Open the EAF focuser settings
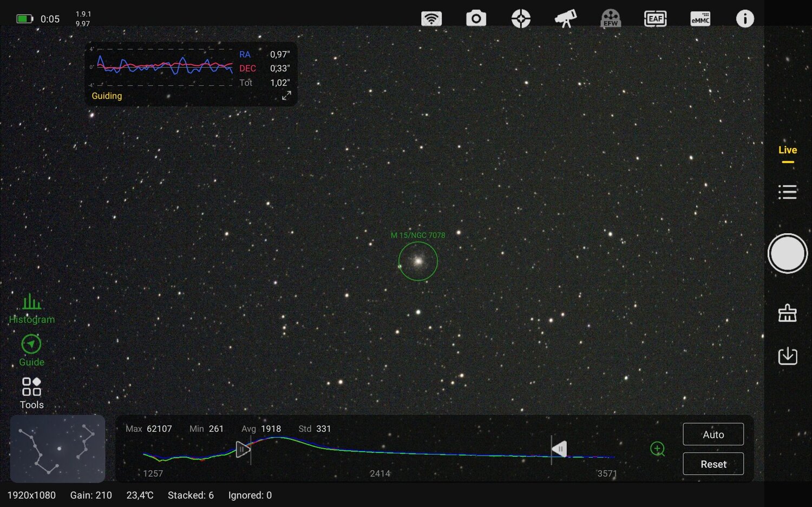 tap(655, 18)
